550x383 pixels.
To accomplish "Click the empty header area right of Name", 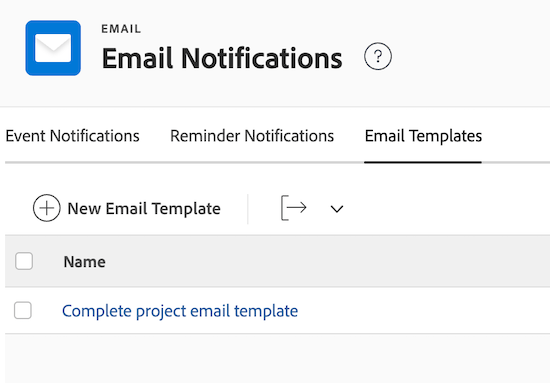I will tap(326, 262).
